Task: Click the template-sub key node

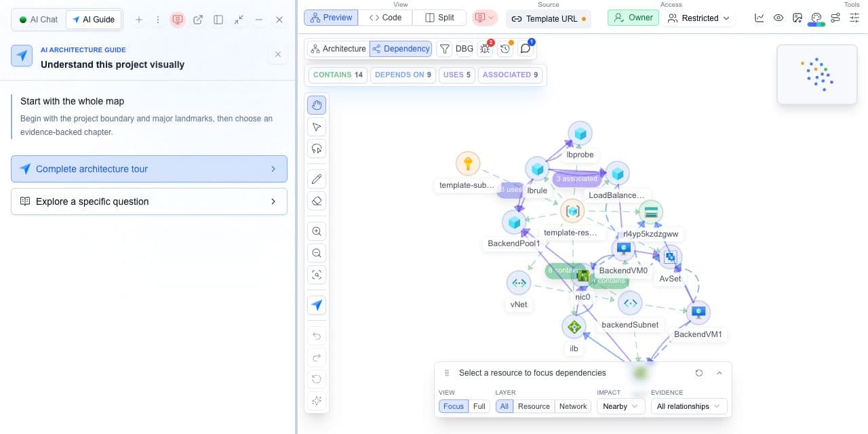Action: (467, 164)
